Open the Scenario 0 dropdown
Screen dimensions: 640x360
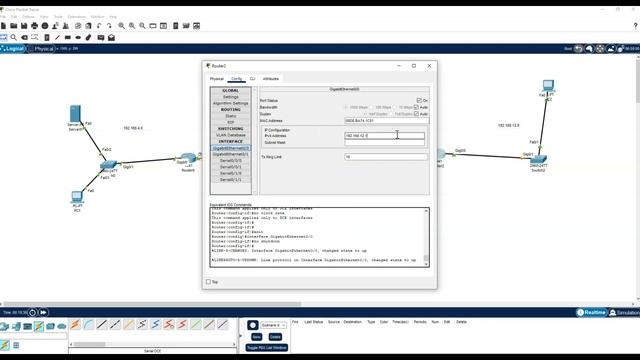(273, 325)
